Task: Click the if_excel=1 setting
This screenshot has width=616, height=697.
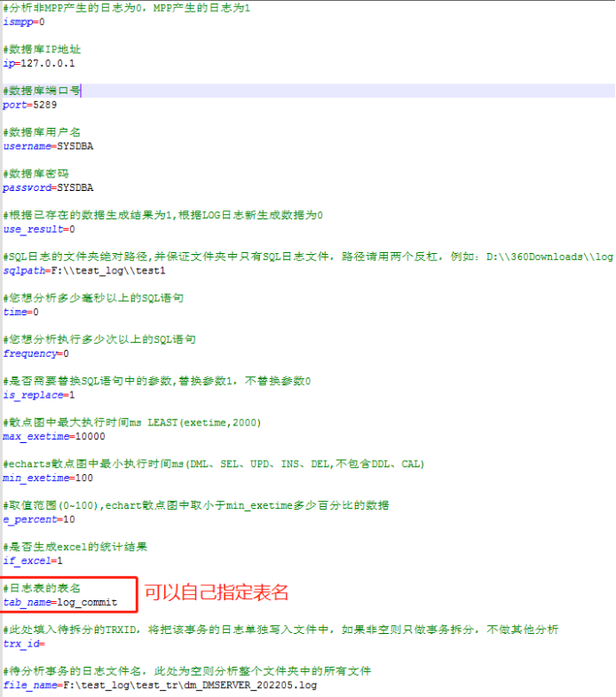Action: [33, 561]
